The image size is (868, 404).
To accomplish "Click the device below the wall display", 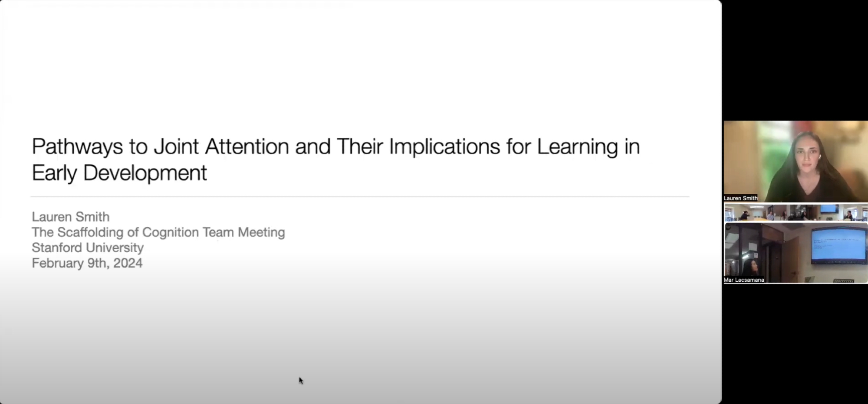I will (843, 281).
